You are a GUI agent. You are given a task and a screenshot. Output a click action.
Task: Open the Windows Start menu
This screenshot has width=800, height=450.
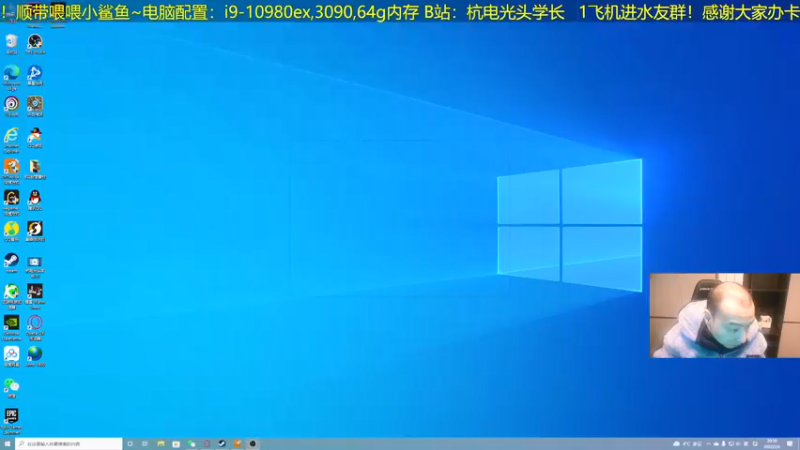[x=7, y=444]
